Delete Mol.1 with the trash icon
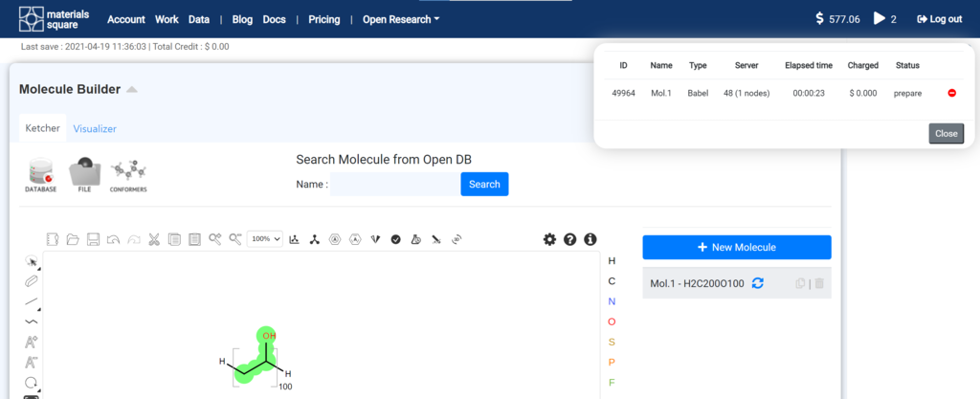980x399 pixels. pos(819,283)
